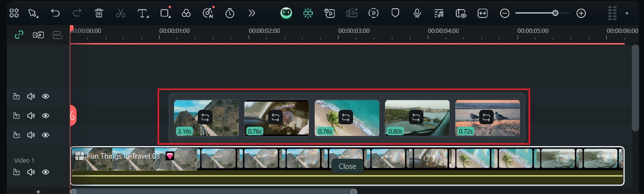
Task: Expand more tools with double chevron
Action: (252, 14)
